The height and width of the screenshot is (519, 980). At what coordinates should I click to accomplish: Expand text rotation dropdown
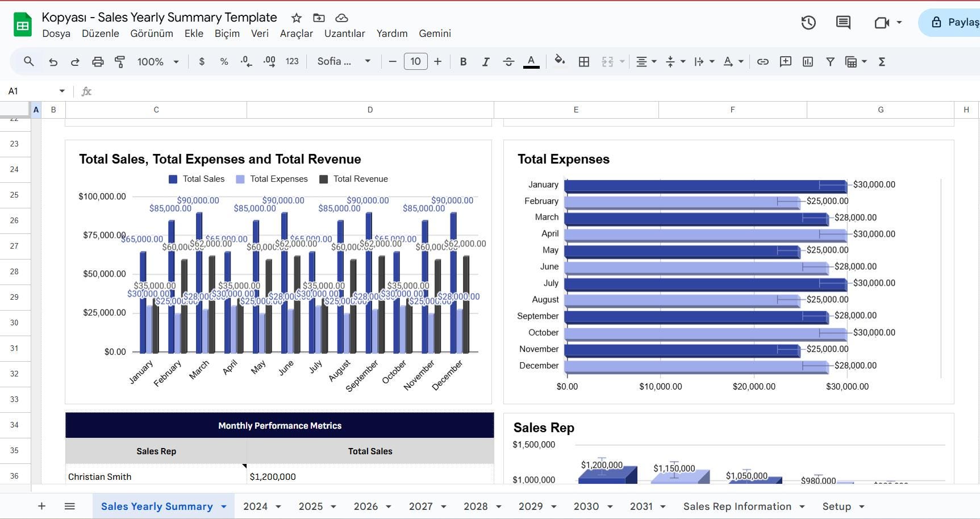[741, 62]
